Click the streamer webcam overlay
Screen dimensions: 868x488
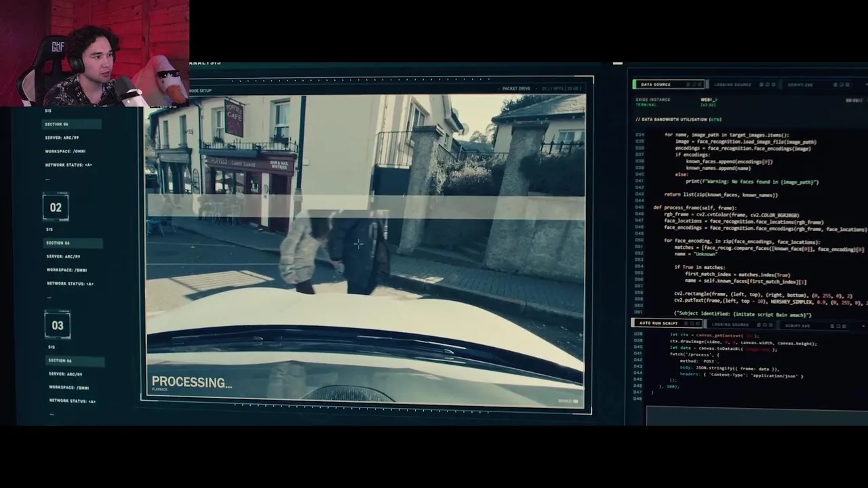pos(95,53)
